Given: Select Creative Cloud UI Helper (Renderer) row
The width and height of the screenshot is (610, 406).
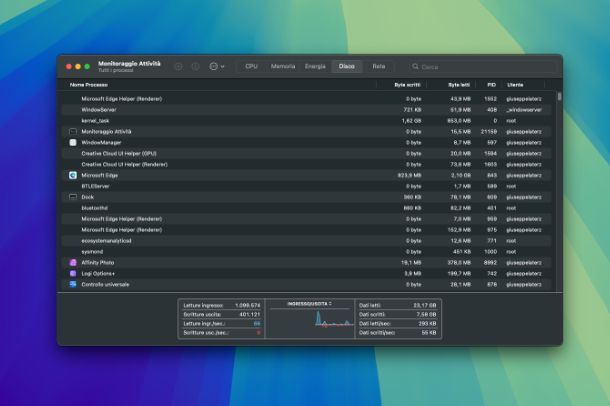Looking at the screenshot, I should [307, 164].
